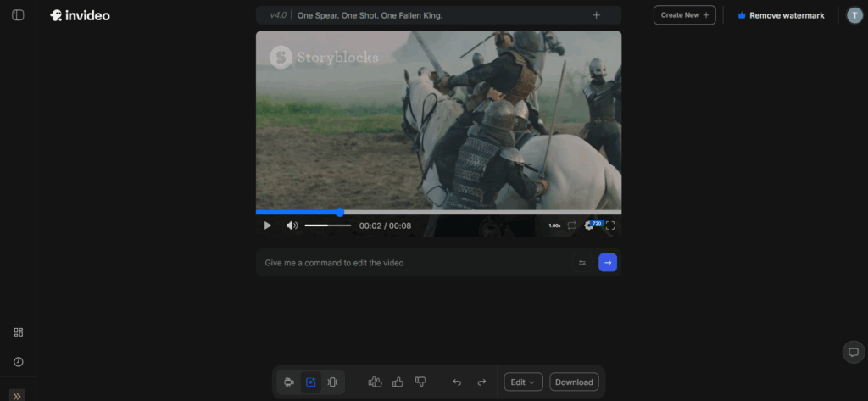Screen dimensions: 868x401
Task: Open video quality settings gear
Action: point(590,226)
